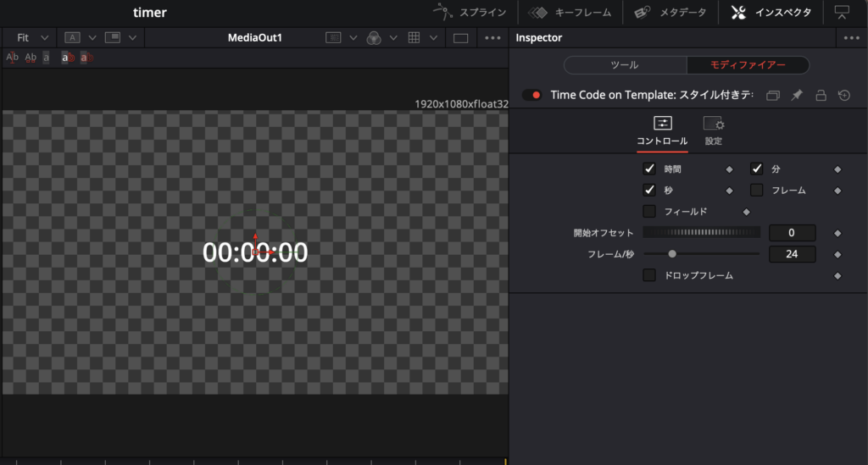
Task: Switch to the モディファイアー tab
Action: 748,65
